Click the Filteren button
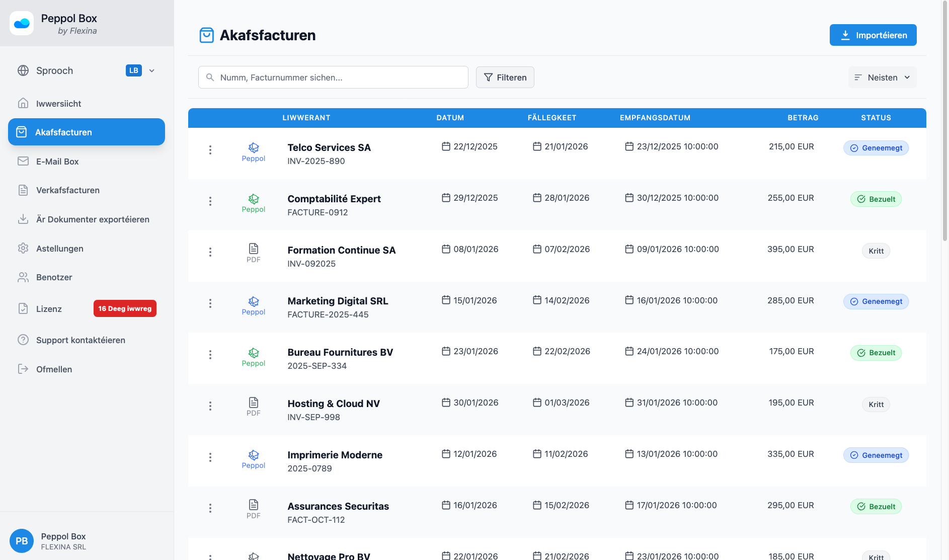 pyautogui.click(x=505, y=77)
